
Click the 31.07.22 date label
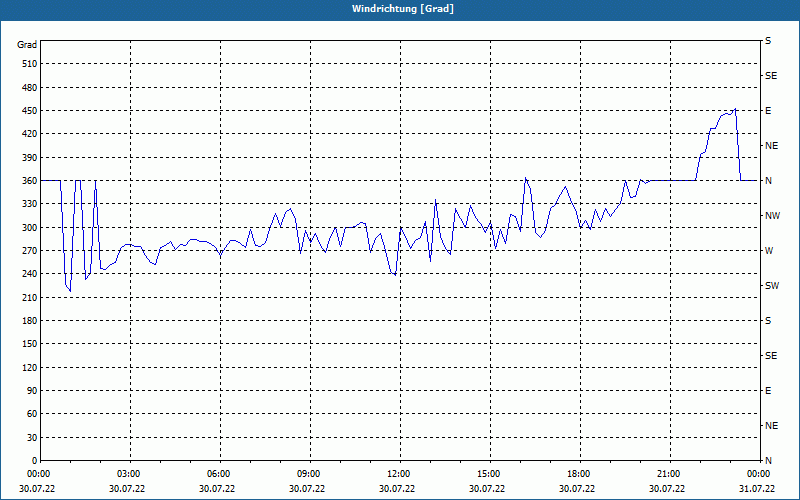(x=757, y=488)
